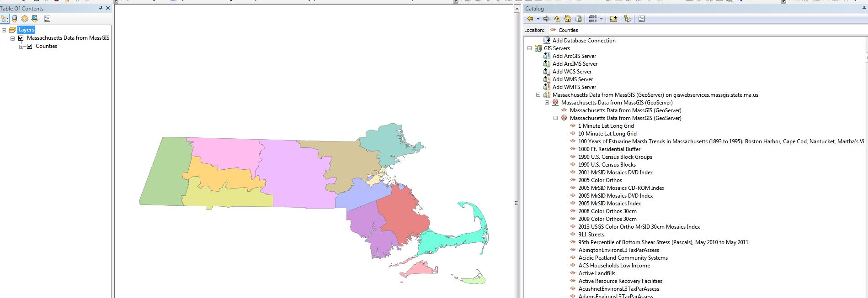
Task: Expand the Counties layer in TOC
Action: click(21, 47)
